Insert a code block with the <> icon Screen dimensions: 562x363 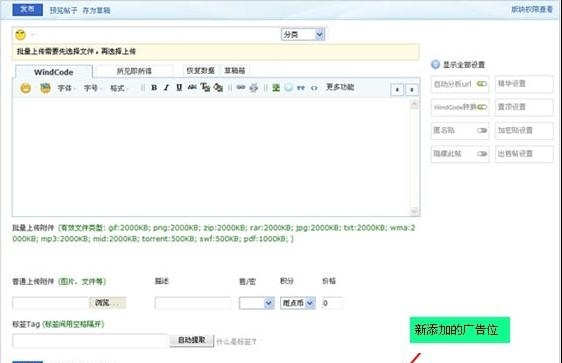[x=314, y=88]
